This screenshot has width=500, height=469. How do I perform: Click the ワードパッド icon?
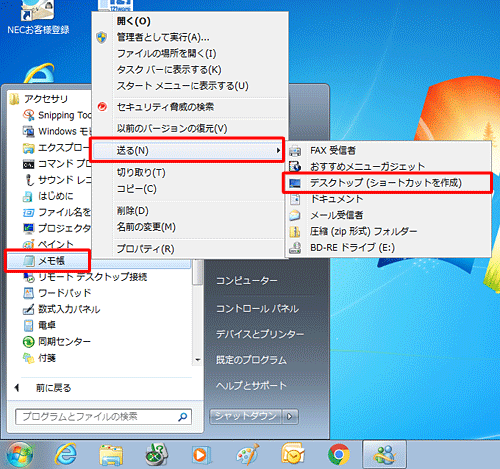29,293
